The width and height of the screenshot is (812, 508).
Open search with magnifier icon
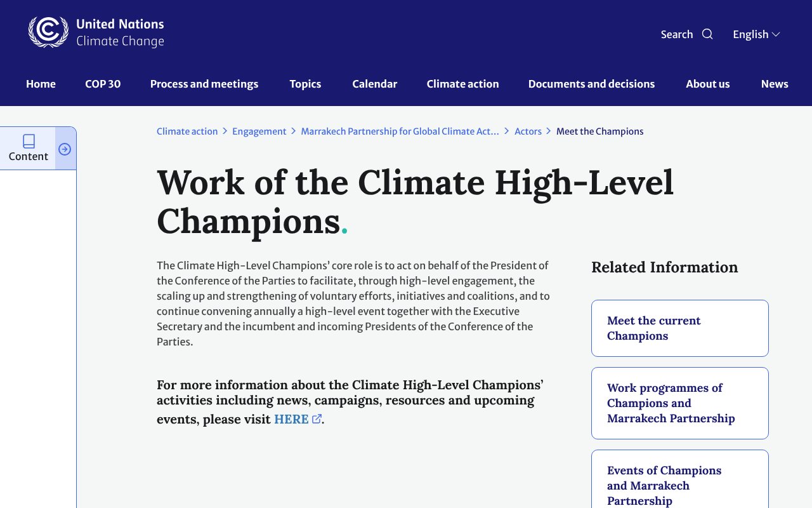click(x=707, y=34)
